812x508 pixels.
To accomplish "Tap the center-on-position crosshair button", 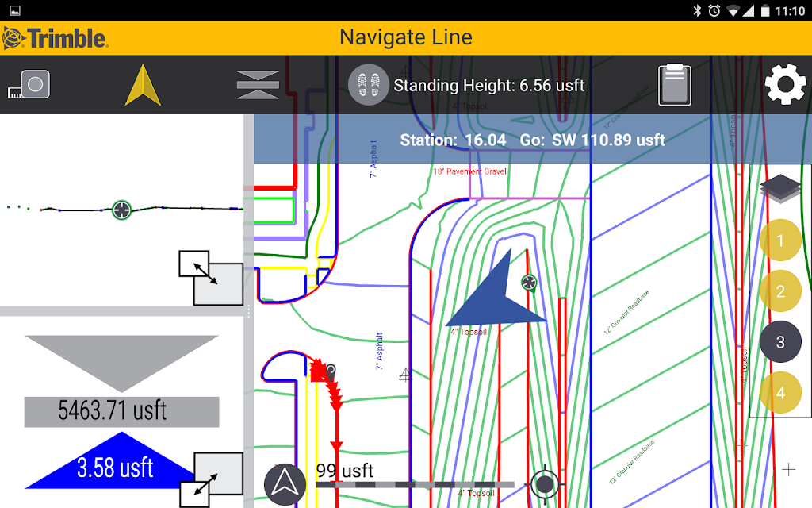I will 544,484.
